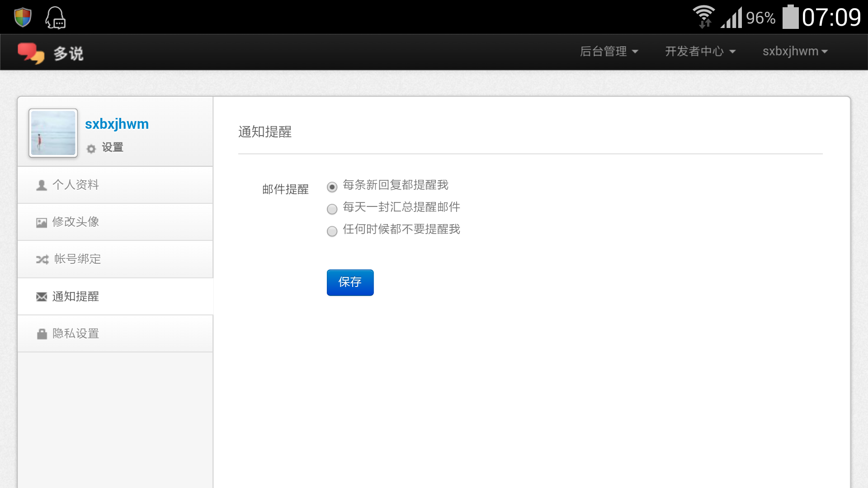Expand the 后台管理 dropdown menu
This screenshot has width=868, height=488.
[x=609, y=52]
